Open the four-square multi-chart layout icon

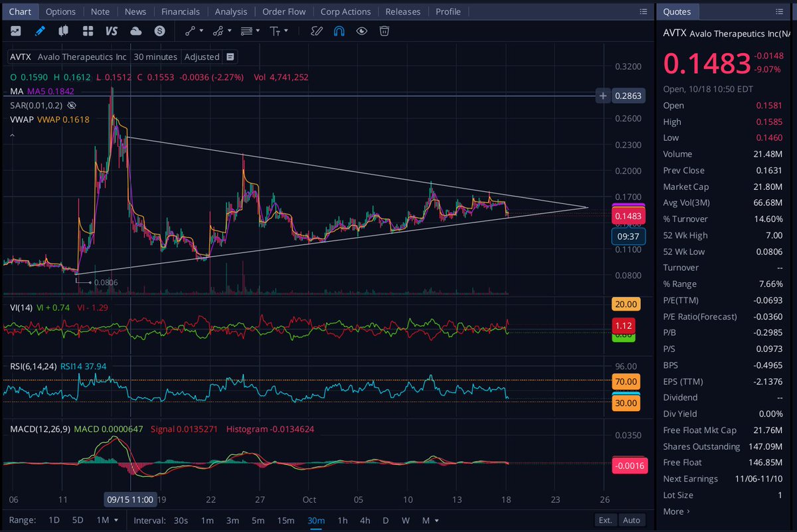(88, 31)
